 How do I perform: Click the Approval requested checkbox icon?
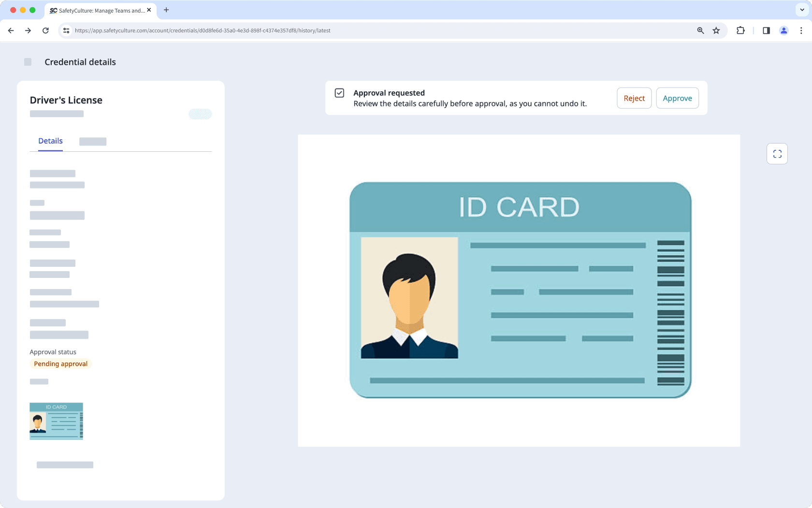(340, 92)
